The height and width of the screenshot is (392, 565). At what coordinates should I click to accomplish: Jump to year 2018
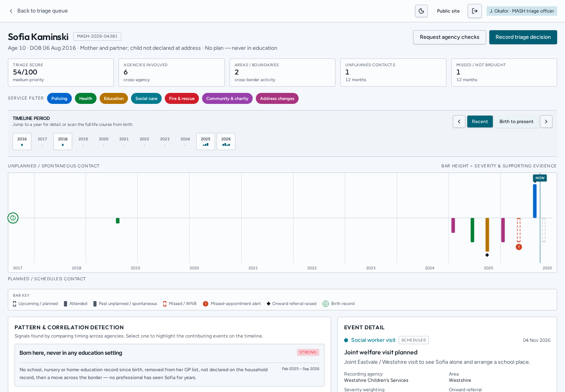coord(63,142)
